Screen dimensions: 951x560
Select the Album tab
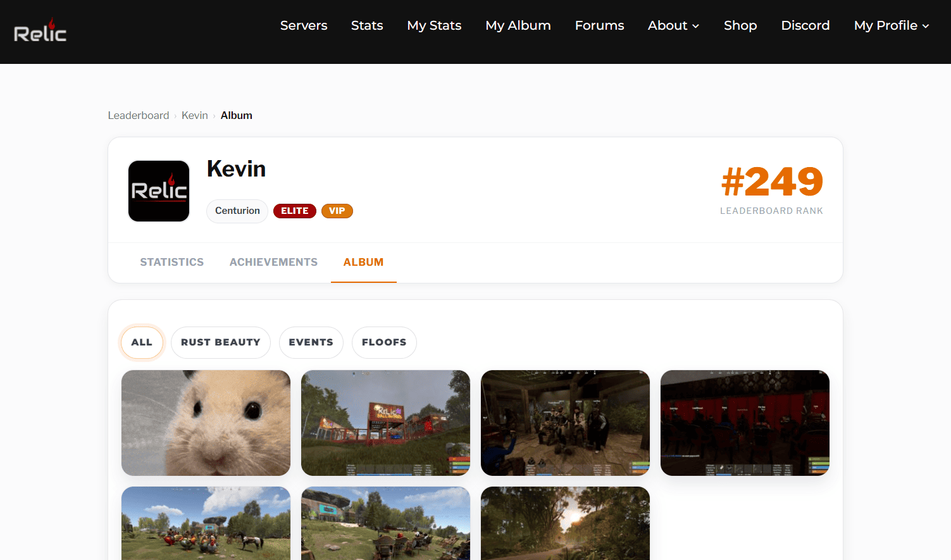pos(364,262)
